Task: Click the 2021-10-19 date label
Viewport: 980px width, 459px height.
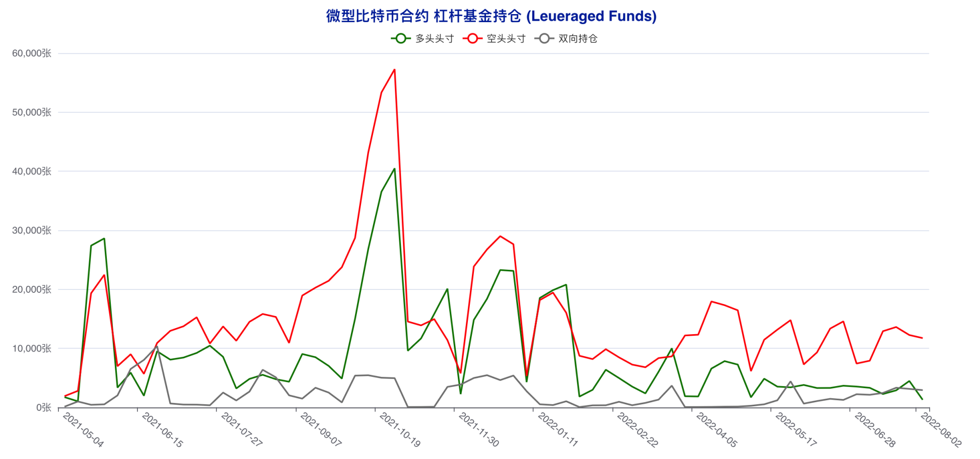Action: pyautogui.click(x=400, y=430)
